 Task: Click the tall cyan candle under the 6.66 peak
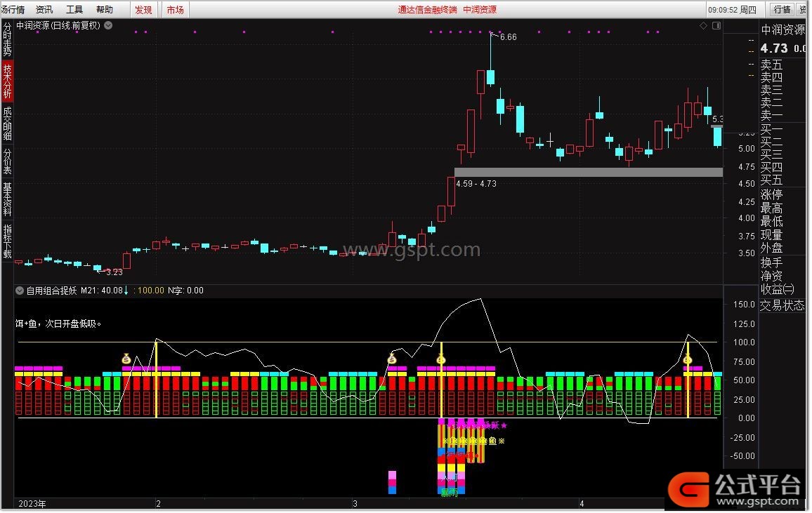(490, 77)
